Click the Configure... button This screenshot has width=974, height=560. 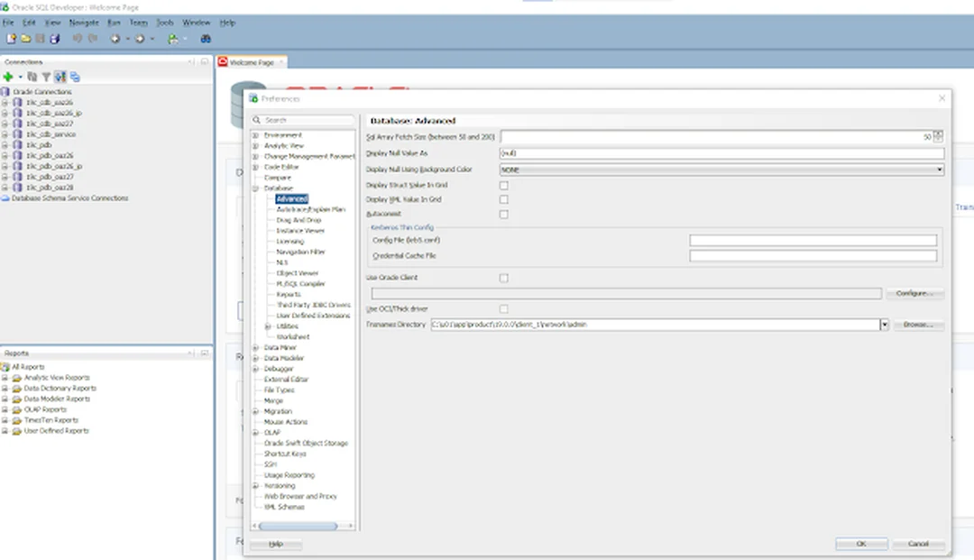[x=914, y=293]
